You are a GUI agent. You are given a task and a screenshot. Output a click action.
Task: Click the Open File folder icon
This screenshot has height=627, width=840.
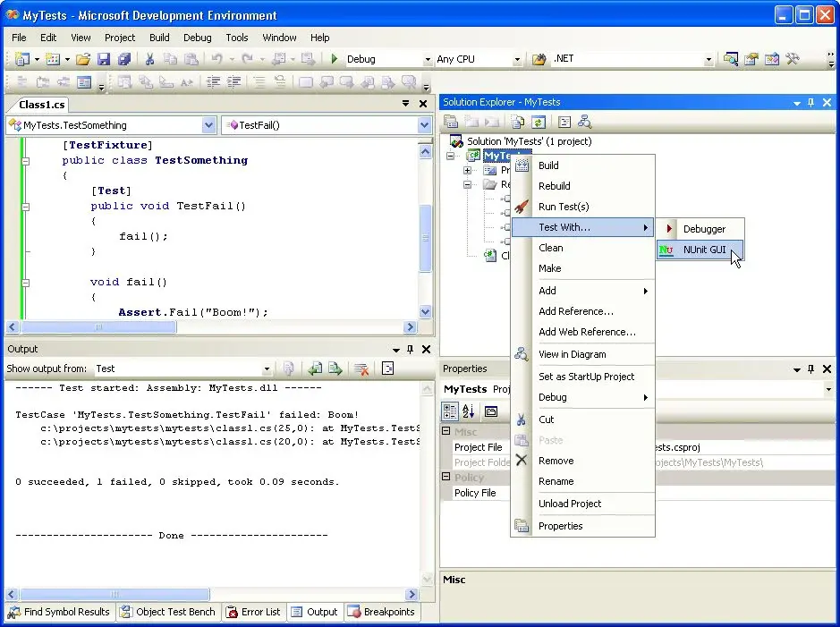click(83, 59)
